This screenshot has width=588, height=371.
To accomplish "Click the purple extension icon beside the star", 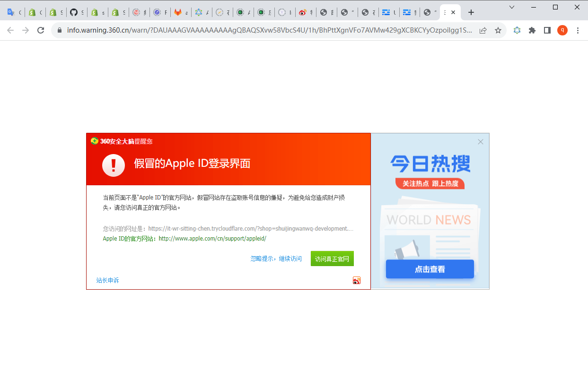I will point(517,30).
